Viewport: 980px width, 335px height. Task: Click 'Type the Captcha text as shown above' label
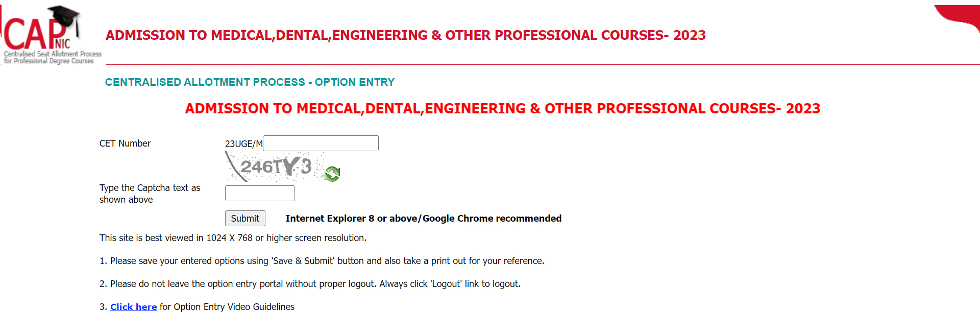150,194
